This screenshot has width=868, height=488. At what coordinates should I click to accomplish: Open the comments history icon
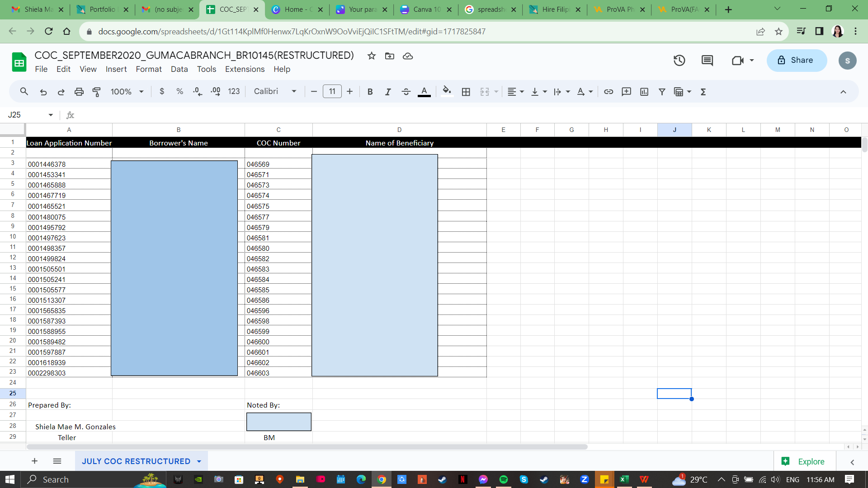707,60
